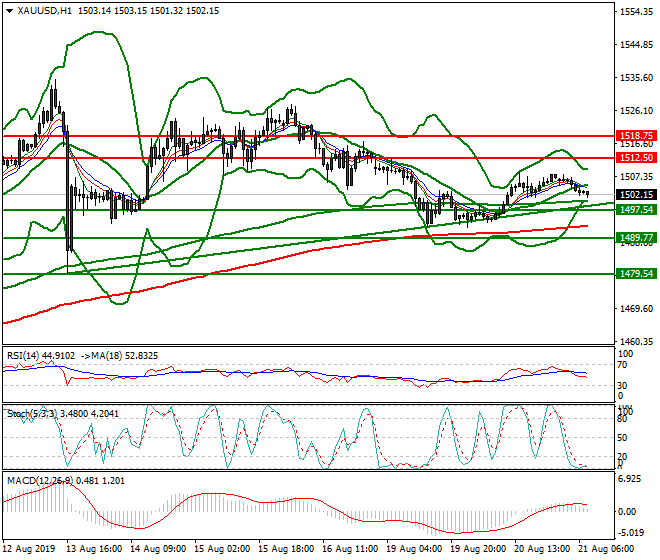Click the 1460.35 price scale value

coord(636,341)
